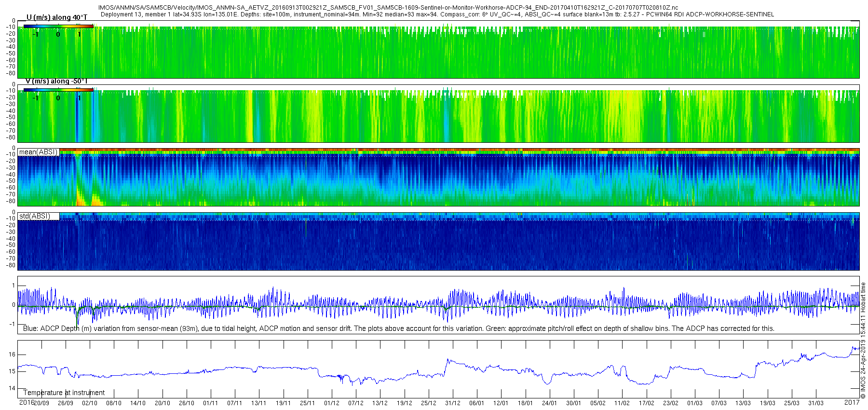This screenshot has height=410, width=868.
Task: Click the 30/01 date tick label
Action: [573, 403]
